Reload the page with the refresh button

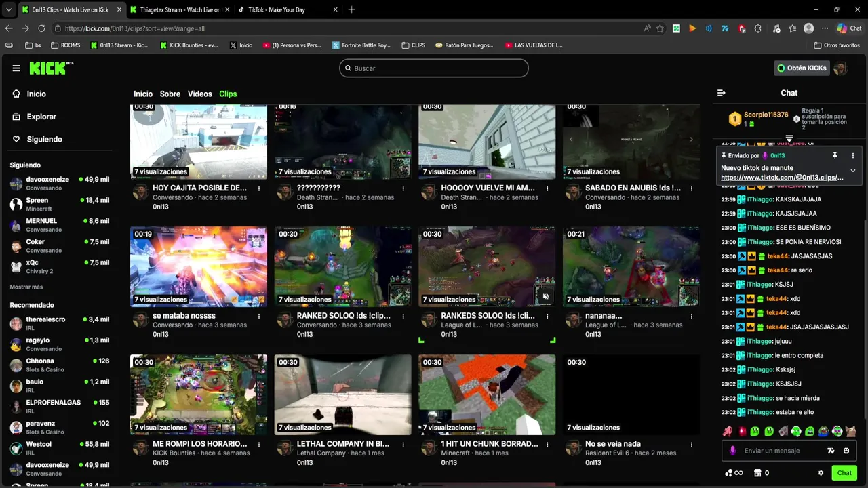pyautogui.click(x=41, y=28)
